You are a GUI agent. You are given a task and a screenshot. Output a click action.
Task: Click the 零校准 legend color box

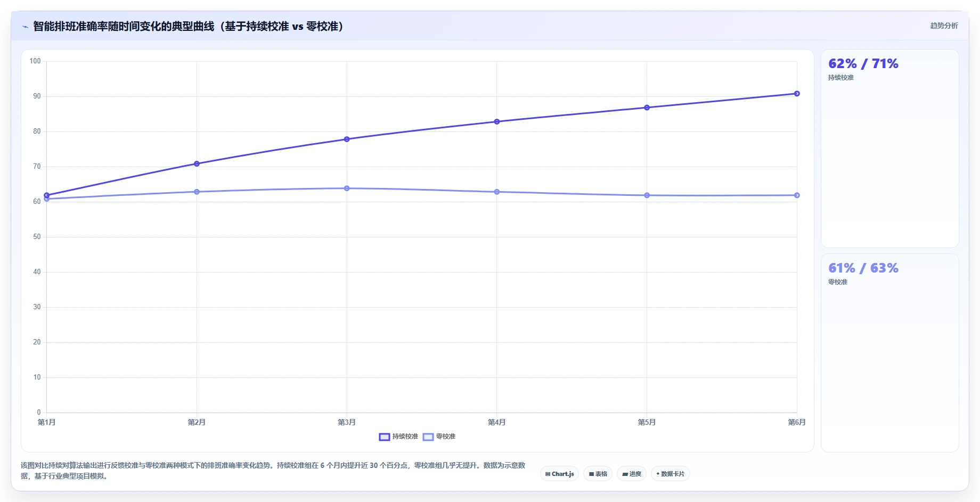tap(428, 437)
